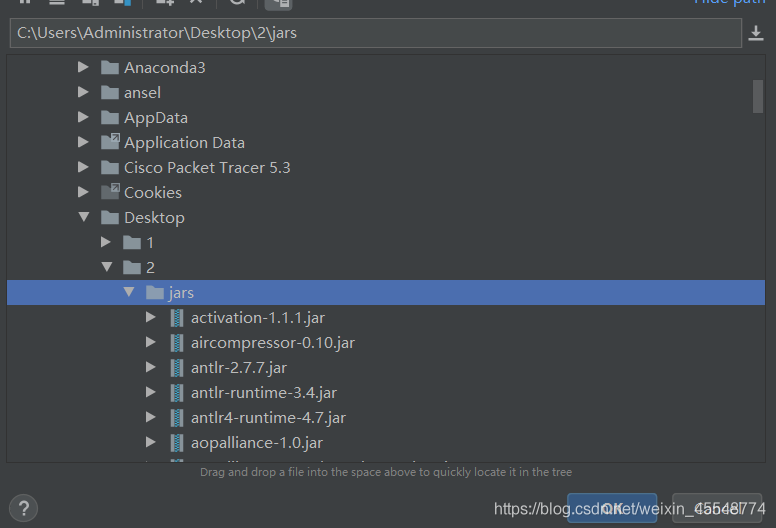Select the Cookies row

pos(386,192)
